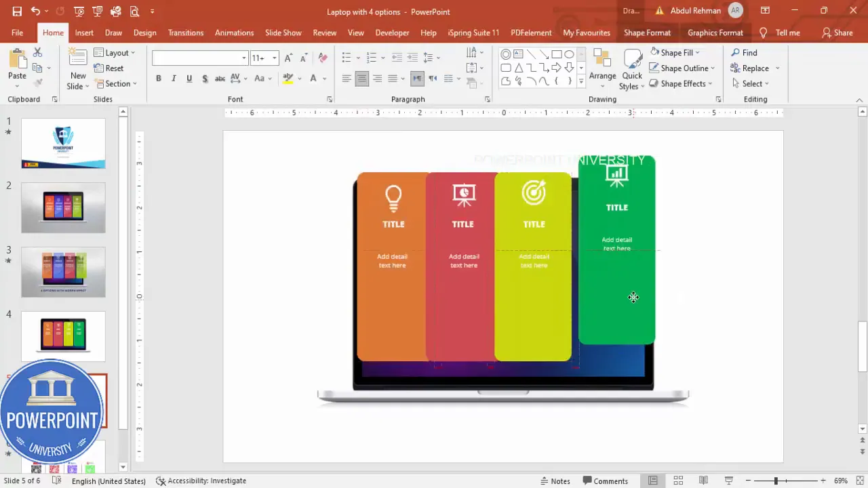Toggle Italic formatting

pyautogui.click(x=174, y=79)
